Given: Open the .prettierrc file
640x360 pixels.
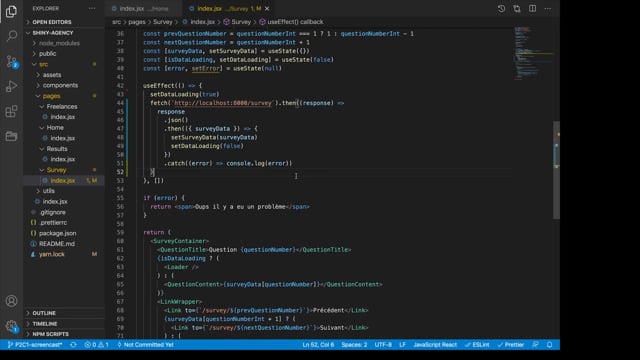Looking at the screenshot, I should point(53,223).
